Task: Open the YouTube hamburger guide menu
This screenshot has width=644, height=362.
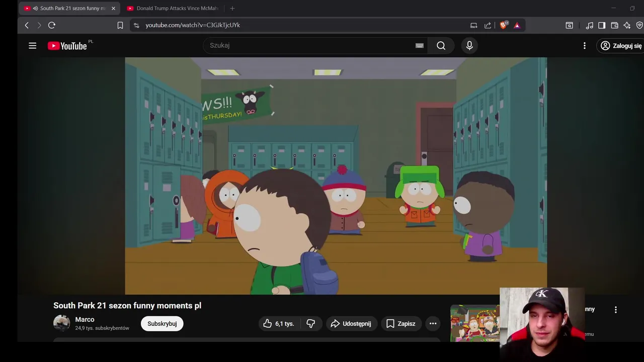Action: click(33, 46)
